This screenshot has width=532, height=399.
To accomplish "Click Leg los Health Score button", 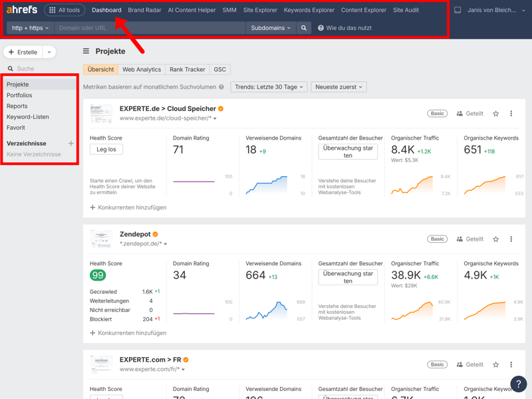I will (x=106, y=150).
